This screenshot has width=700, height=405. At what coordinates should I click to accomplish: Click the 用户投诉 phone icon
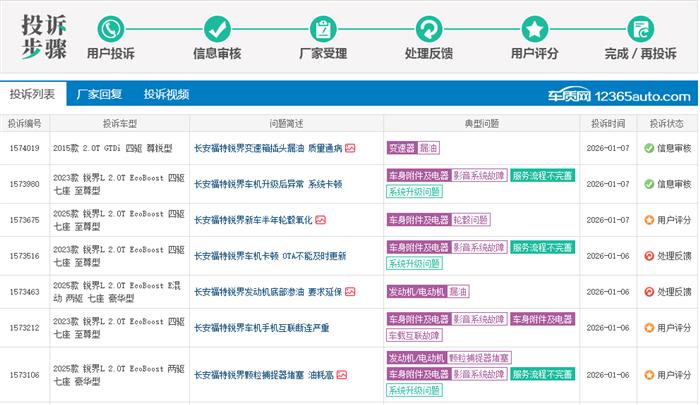coord(111,26)
